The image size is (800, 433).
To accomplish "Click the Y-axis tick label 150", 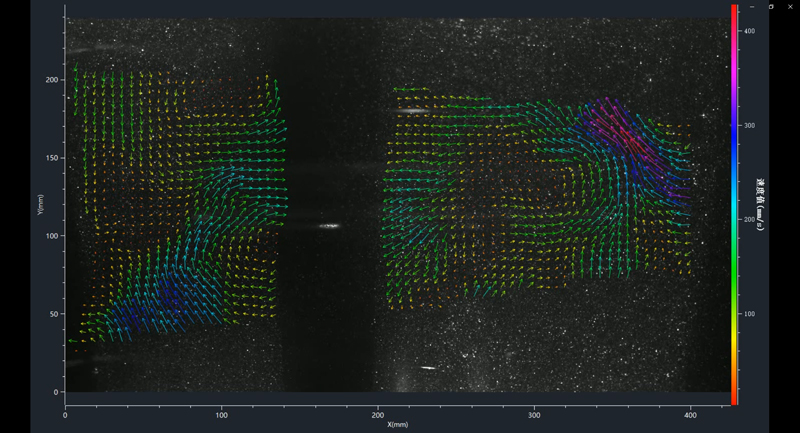I will pyautogui.click(x=53, y=158).
